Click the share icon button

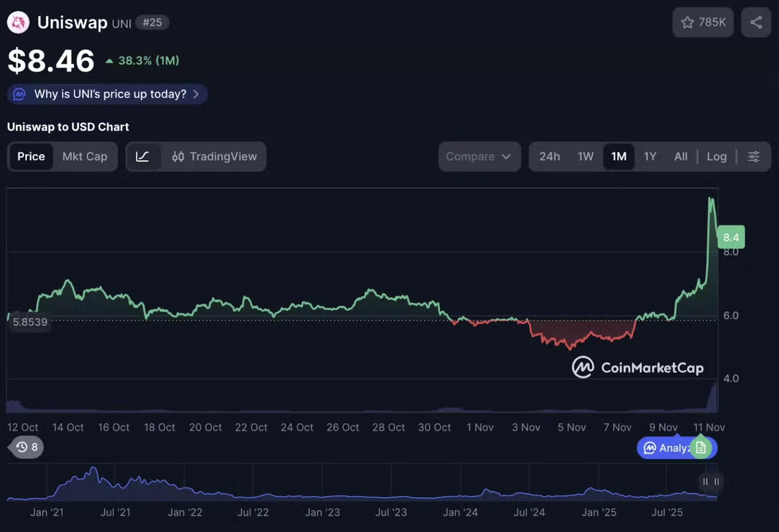(756, 22)
